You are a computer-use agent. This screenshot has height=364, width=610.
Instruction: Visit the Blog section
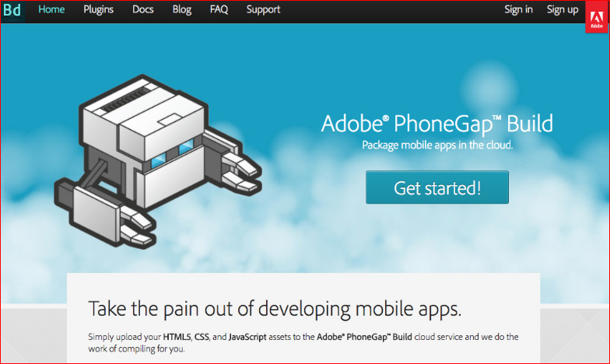(182, 9)
